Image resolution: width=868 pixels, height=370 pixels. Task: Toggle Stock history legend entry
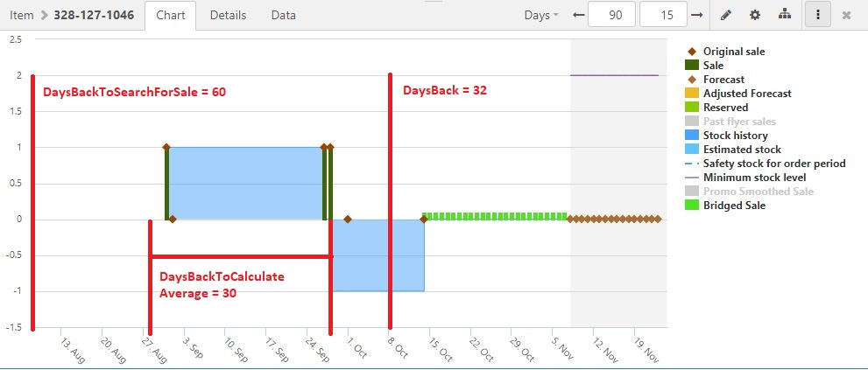735,136
